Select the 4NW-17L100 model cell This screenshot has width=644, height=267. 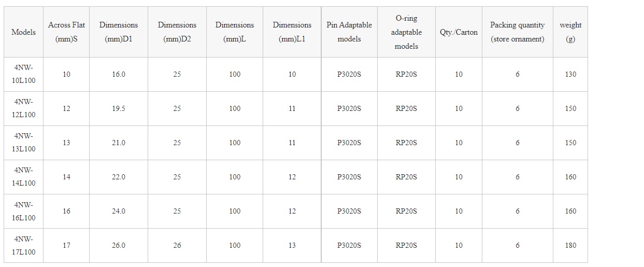point(23,245)
